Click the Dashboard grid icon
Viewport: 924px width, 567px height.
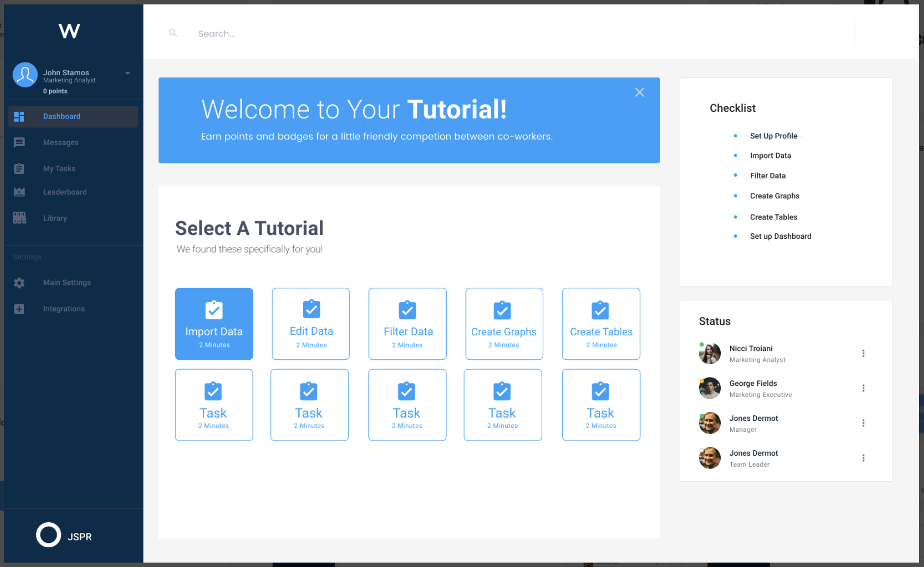pyautogui.click(x=19, y=117)
